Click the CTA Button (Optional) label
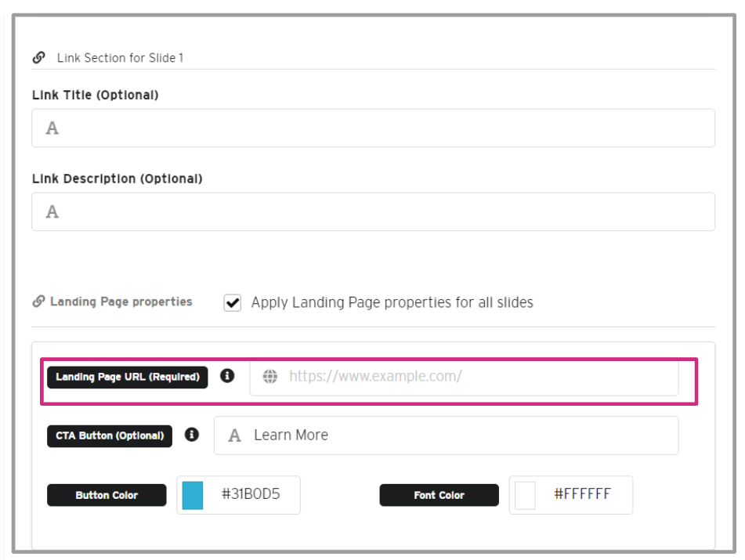The image size is (745, 560). click(x=110, y=436)
